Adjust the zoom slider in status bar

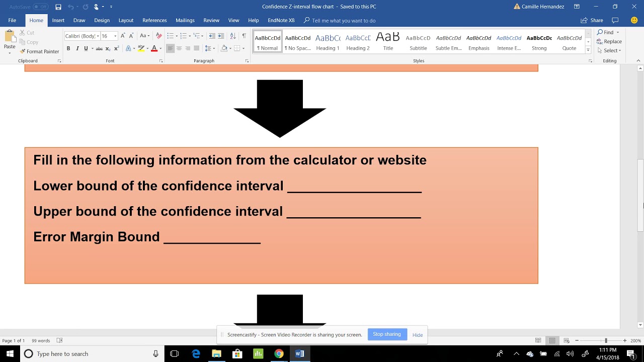(x=606, y=340)
